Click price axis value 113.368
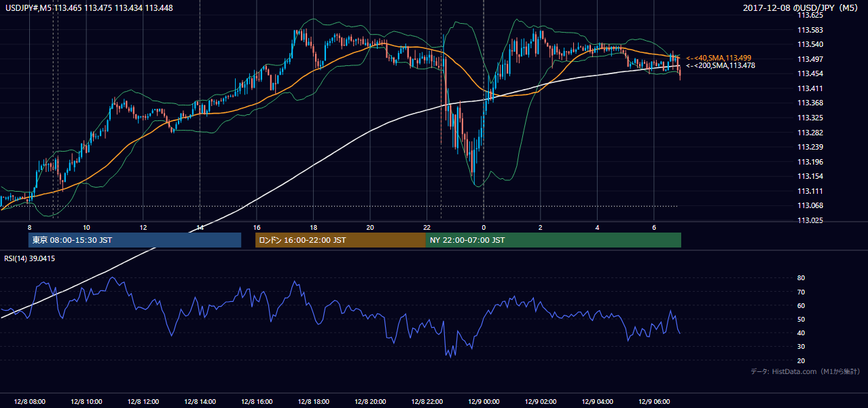Screen dimensions: 868x408 tap(810, 103)
